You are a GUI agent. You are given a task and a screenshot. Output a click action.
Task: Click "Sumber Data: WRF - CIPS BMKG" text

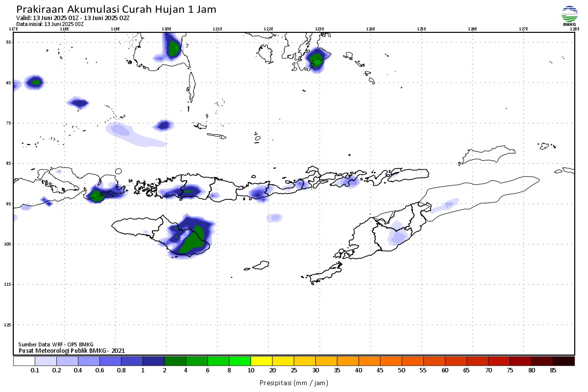56,344
